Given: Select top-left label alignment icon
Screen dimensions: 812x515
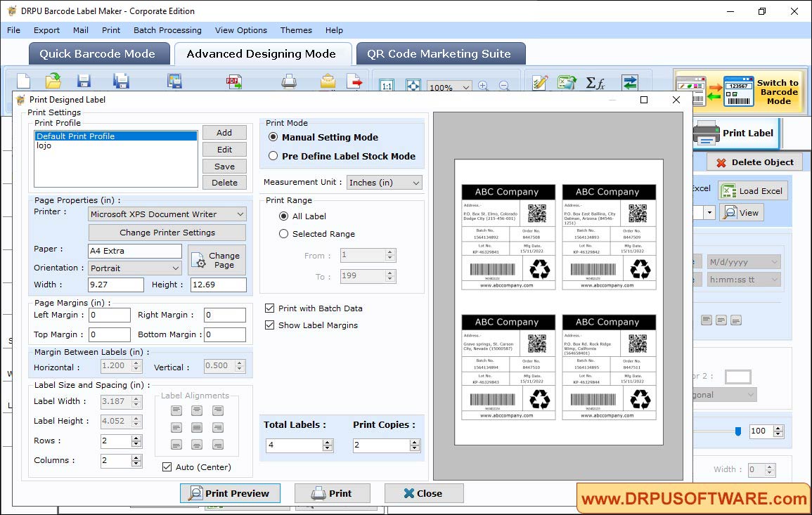Looking at the screenshot, I should coord(176,411).
